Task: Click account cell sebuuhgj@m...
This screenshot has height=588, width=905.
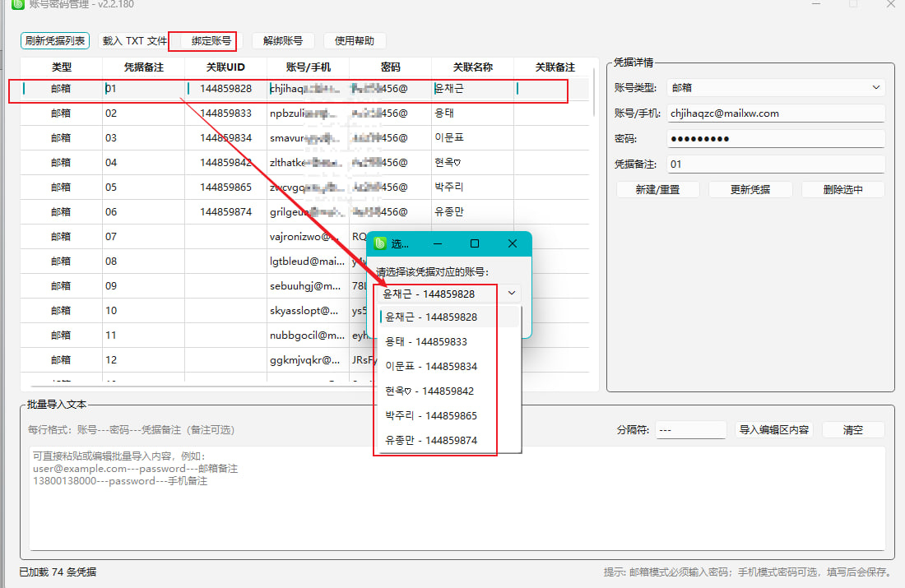Action: coord(309,286)
